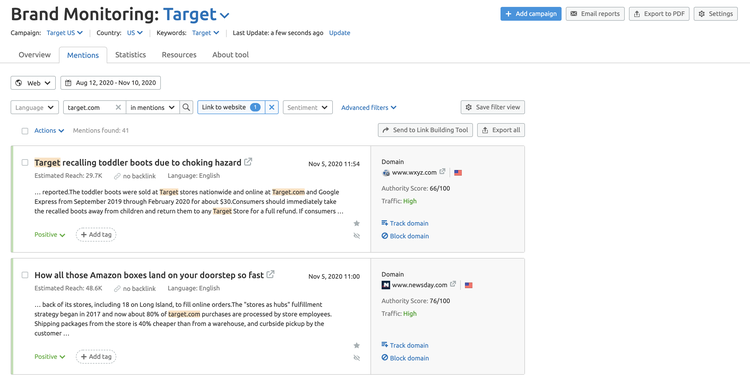Open www.wxyz.com external link icon
This screenshot has width=750, height=379.
[442, 172]
